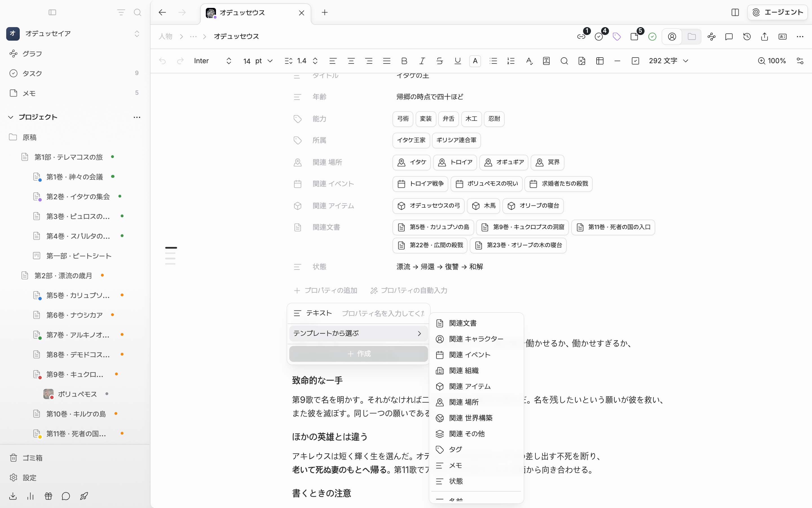Viewport: 812px width, 508px height.
Task: Click プロパティの自動入力
Action: (x=409, y=290)
